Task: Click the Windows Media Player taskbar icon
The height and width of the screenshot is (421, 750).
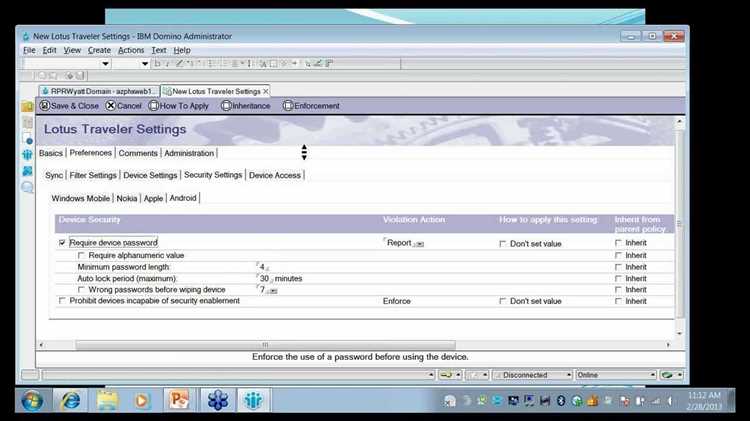Action: coord(141,400)
